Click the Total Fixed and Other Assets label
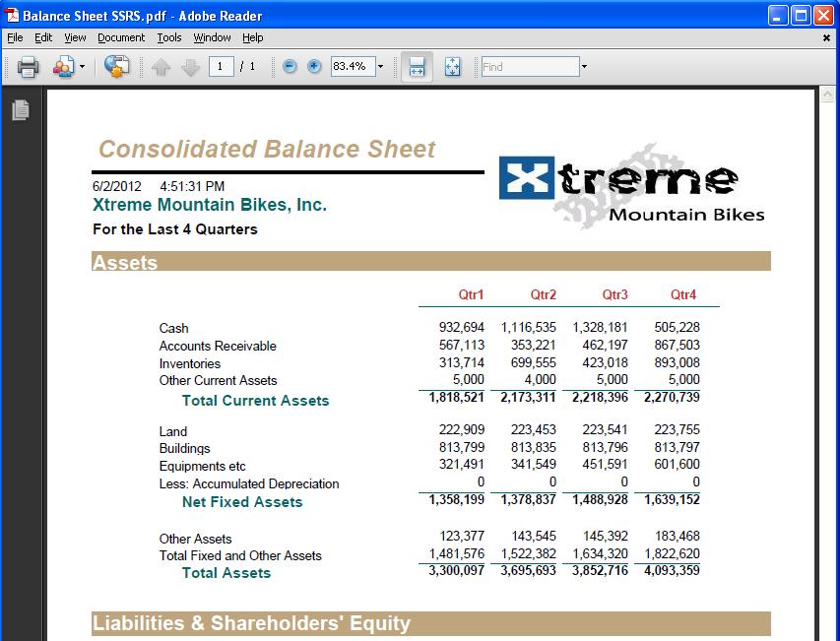Screen dimensions: 840x641 240,556
